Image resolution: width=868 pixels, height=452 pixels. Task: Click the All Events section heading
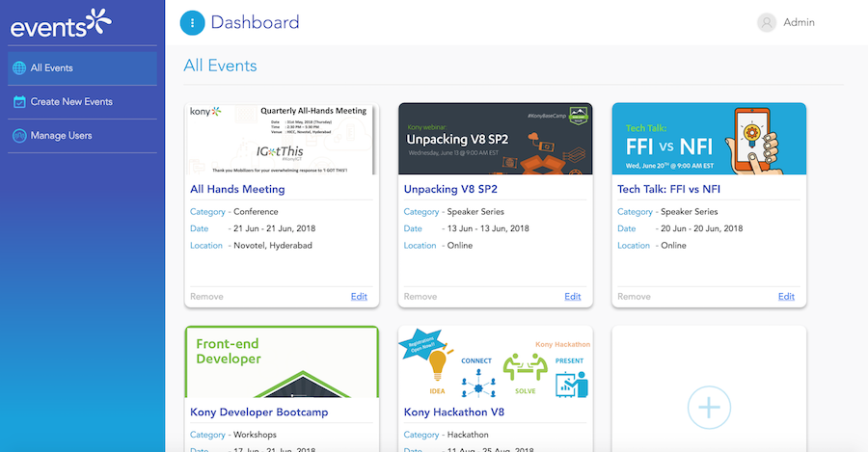[x=220, y=66]
